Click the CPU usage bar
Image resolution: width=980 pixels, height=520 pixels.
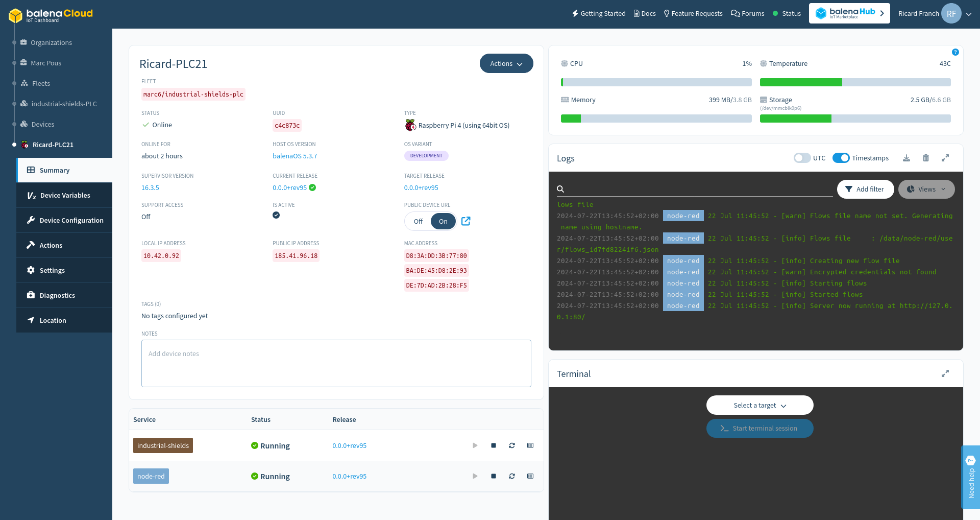click(x=656, y=82)
